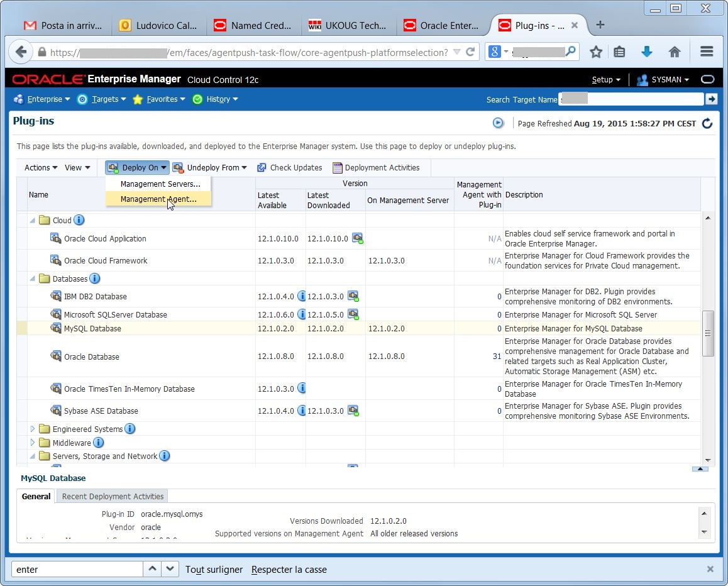Click the Deploy On button

137,168
